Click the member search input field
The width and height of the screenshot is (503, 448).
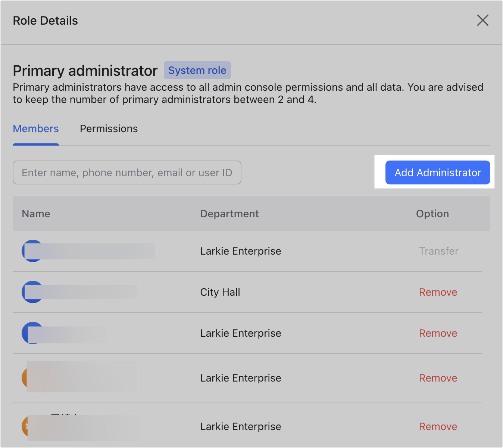127,172
